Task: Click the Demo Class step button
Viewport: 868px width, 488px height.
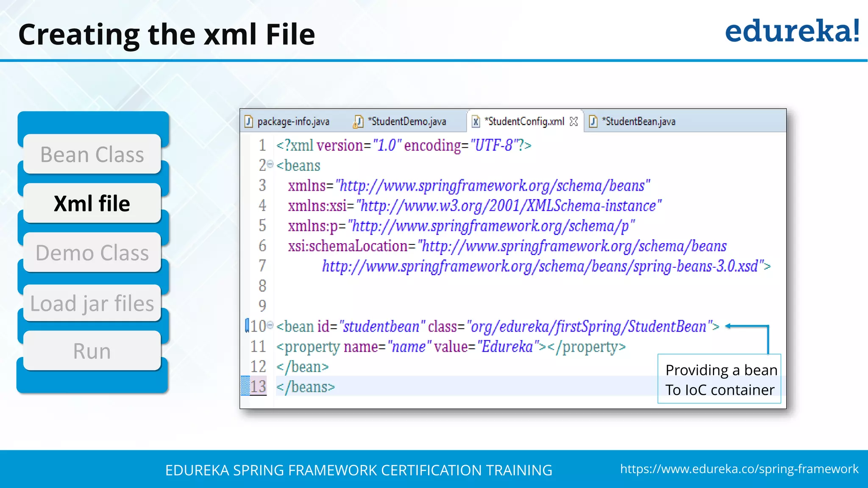Action: [x=92, y=252]
